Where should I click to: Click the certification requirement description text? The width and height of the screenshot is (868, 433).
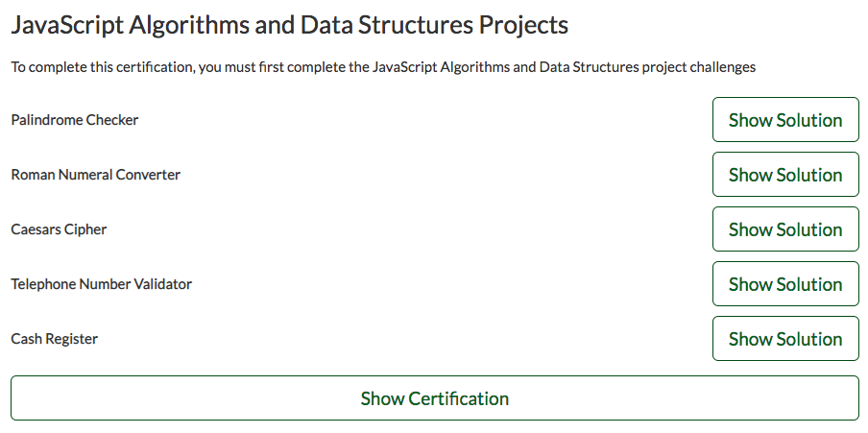(383, 67)
